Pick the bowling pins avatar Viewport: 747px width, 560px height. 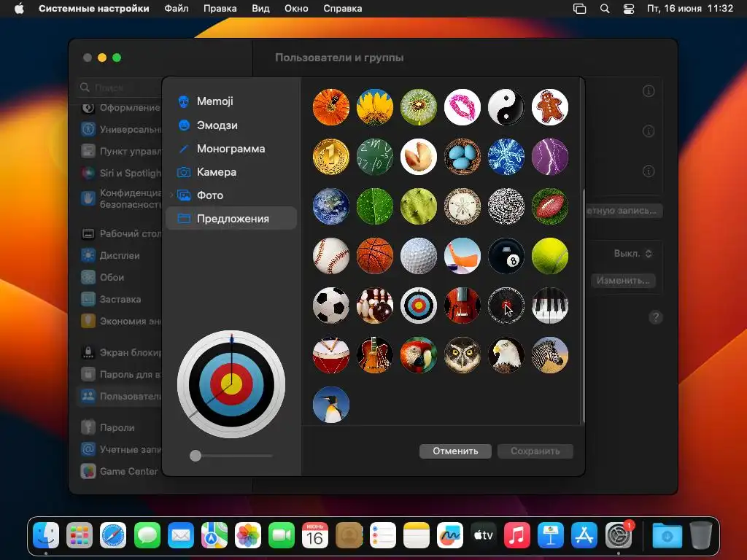coord(375,306)
